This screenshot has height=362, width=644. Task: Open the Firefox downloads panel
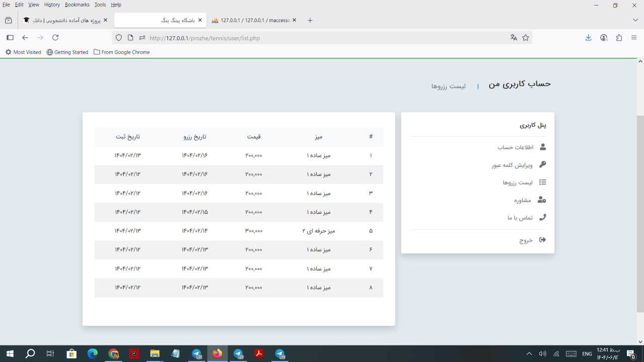588,38
